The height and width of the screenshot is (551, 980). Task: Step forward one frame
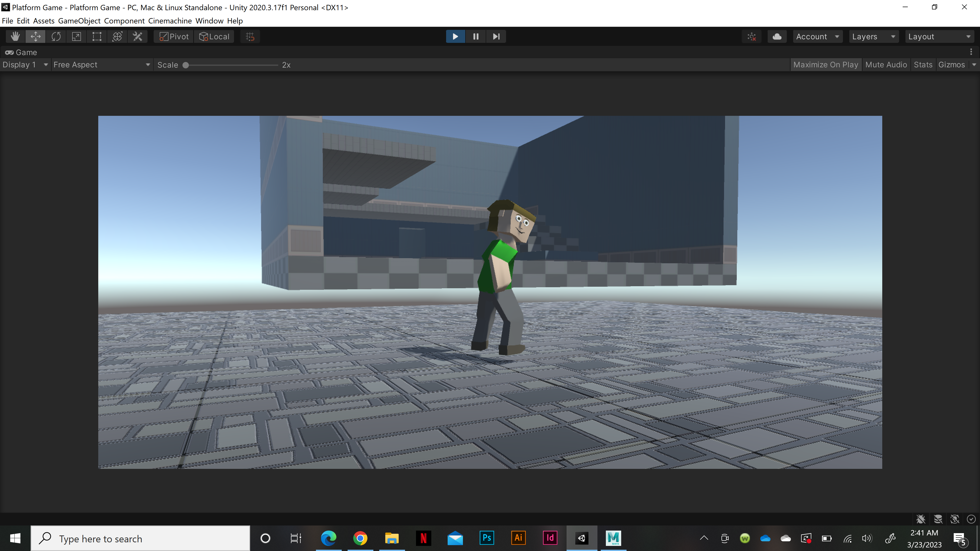pyautogui.click(x=496, y=36)
